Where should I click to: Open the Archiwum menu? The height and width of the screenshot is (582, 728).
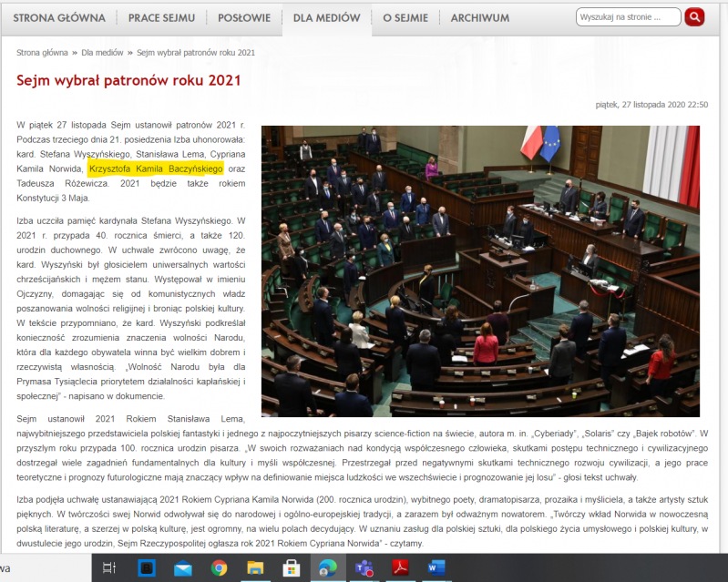click(479, 18)
